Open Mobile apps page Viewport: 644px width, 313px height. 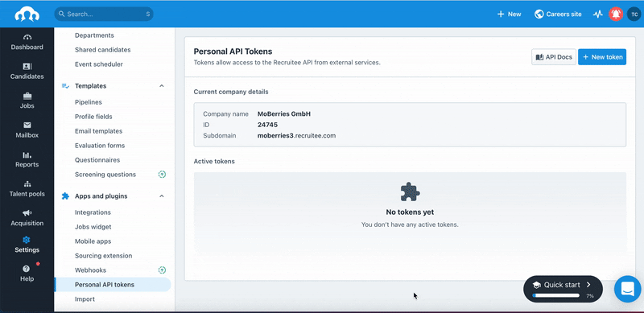93,241
